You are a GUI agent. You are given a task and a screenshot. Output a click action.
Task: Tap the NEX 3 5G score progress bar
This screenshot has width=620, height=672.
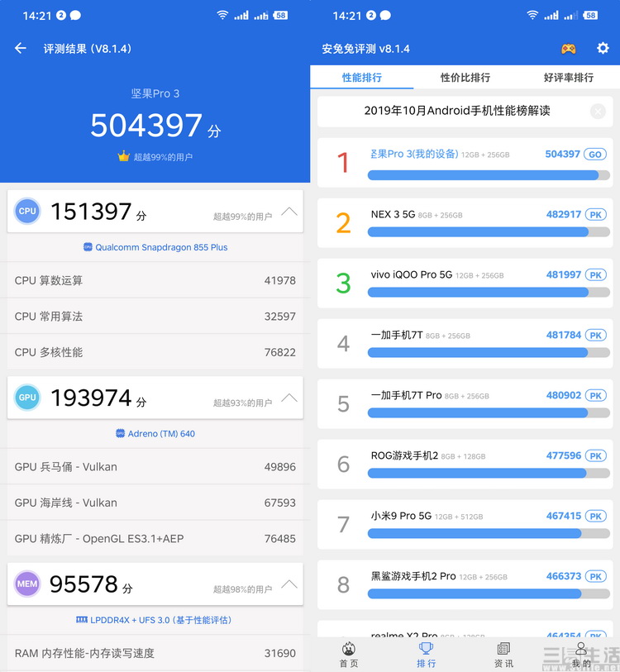point(489,232)
